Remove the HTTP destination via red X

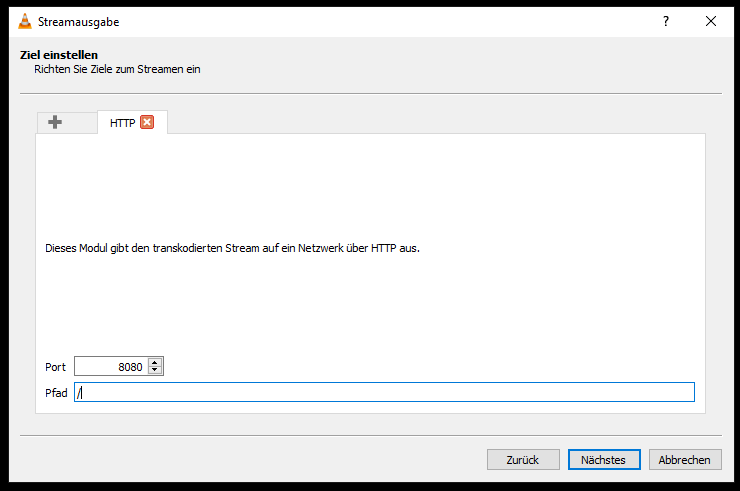pos(147,122)
